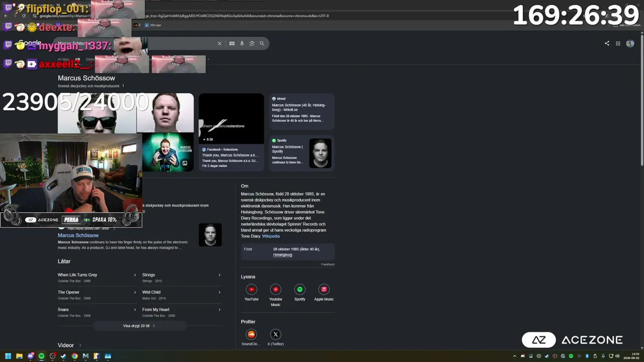
Task: Play Marcus Schössow on YouTube
Action: tap(252, 292)
